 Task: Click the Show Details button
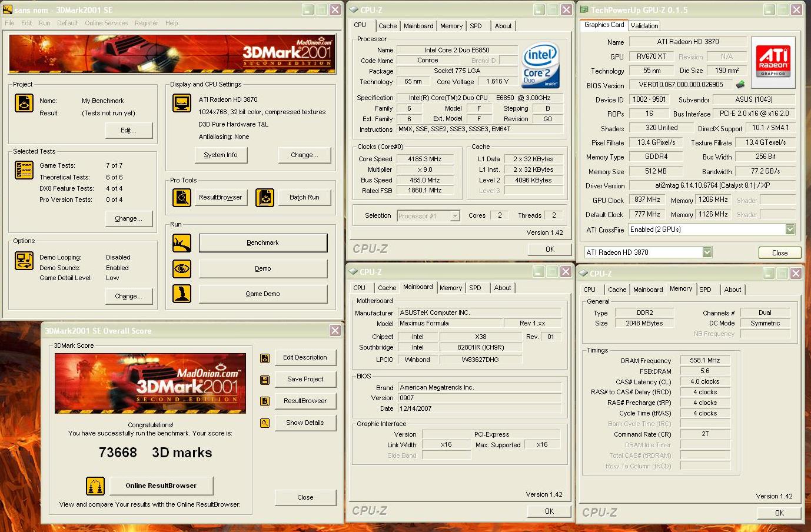point(305,423)
